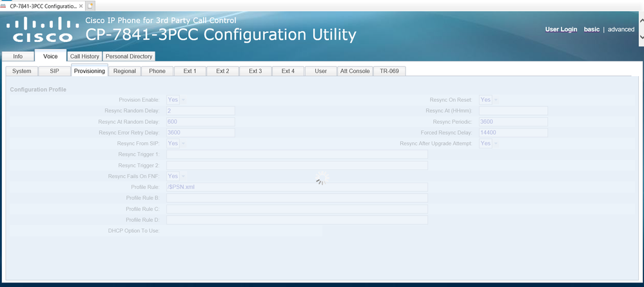Click the Resync At (HHmm) field
The width and height of the screenshot is (644, 287).
tap(513, 110)
